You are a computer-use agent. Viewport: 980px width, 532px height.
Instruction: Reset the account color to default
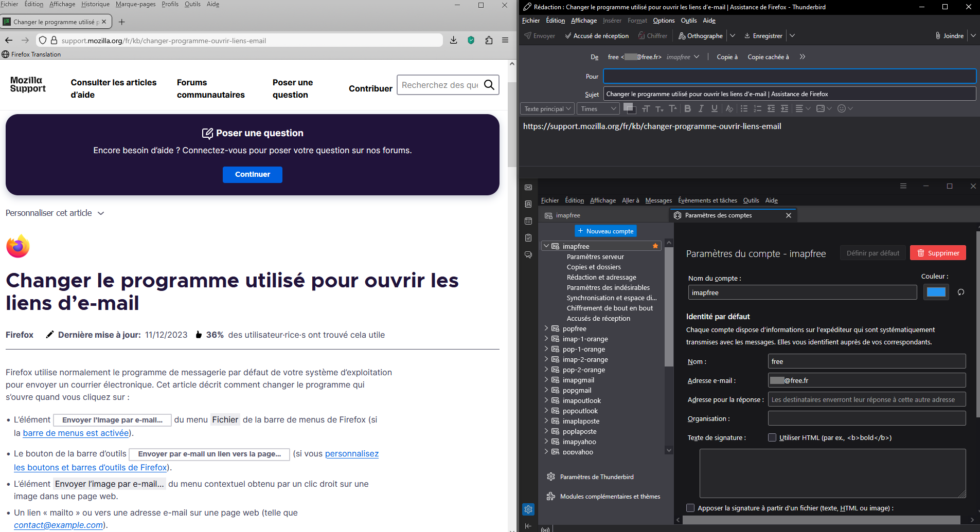point(960,292)
